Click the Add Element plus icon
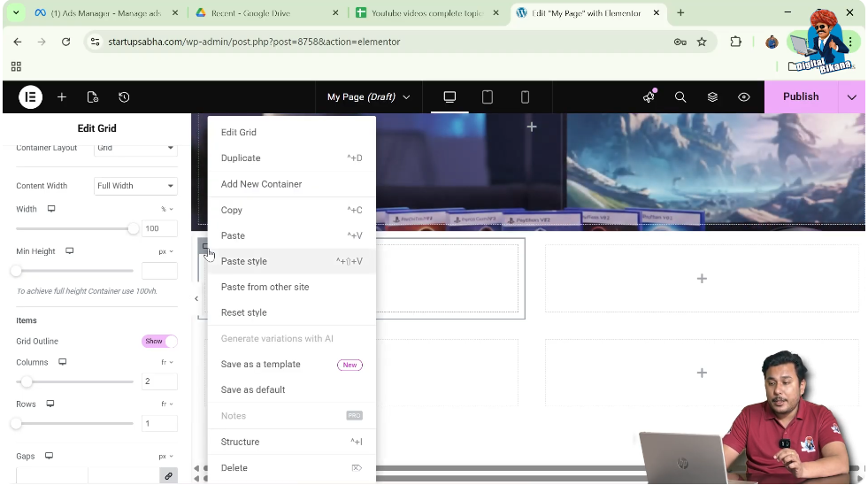Viewport: 868px width, 485px height. 62,97
